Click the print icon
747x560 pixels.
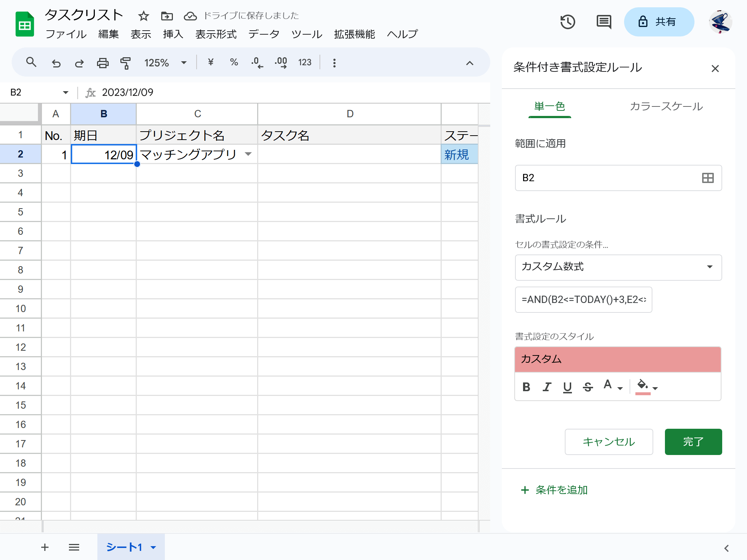point(102,63)
